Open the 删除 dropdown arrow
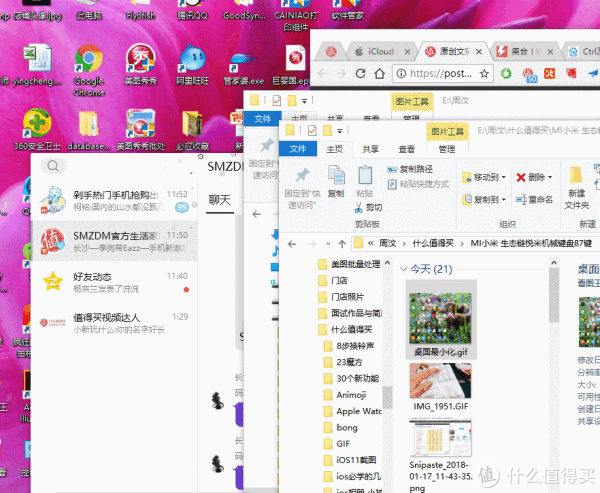 [x=550, y=177]
